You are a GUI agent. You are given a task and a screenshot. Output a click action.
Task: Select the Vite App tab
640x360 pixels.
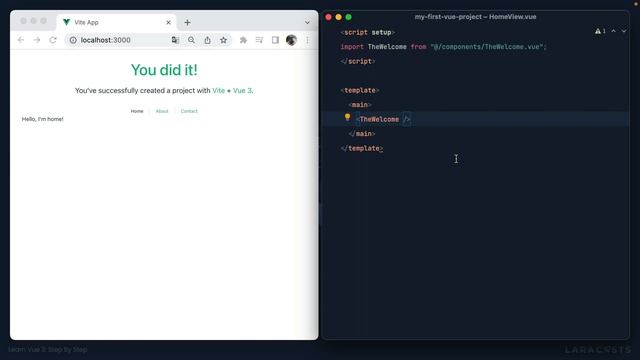click(116, 22)
